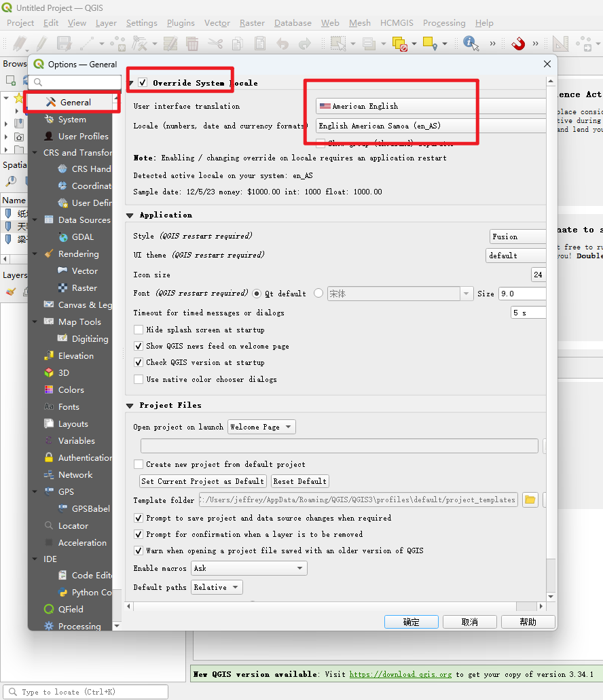Click the Template folder browse icon
603x700 pixels.
pyautogui.click(x=530, y=500)
